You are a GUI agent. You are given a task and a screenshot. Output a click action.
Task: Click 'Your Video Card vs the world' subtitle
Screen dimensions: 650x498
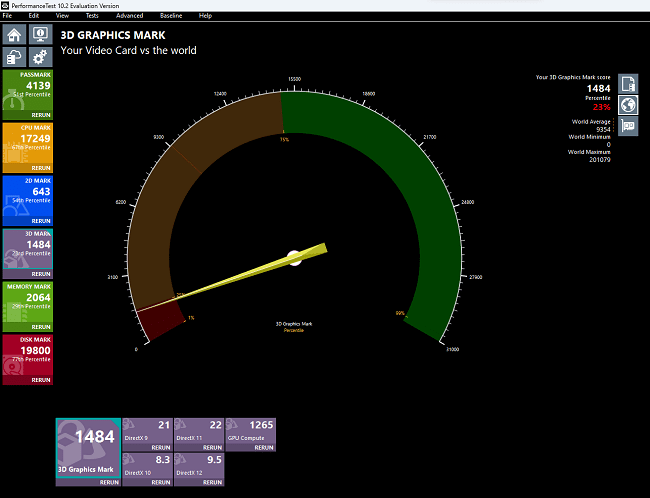129,51
